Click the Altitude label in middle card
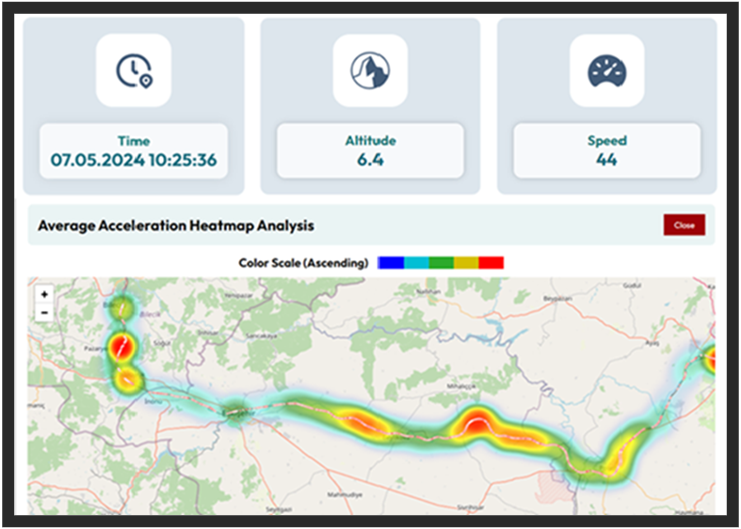 (370, 140)
